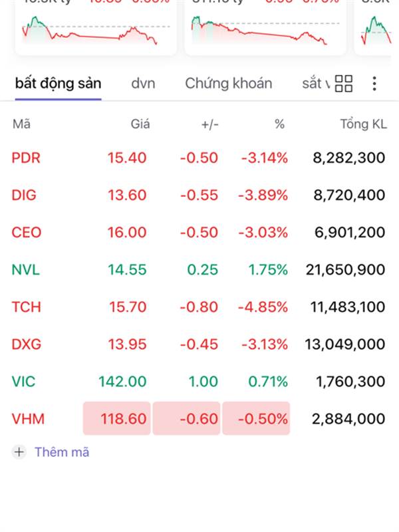This screenshot has width=399, height=532.
Task: Select the NVL stock symbol
Action: click(26, 270)
